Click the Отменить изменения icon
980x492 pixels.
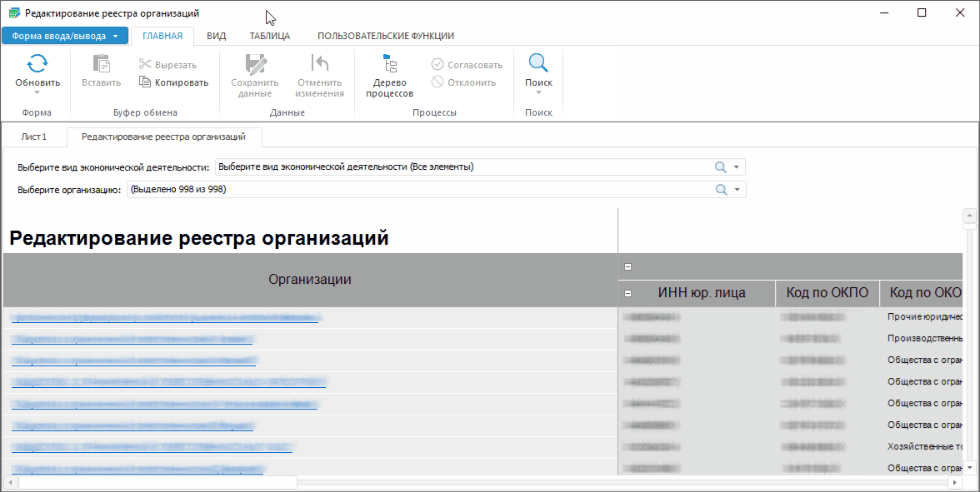[319, 63]
